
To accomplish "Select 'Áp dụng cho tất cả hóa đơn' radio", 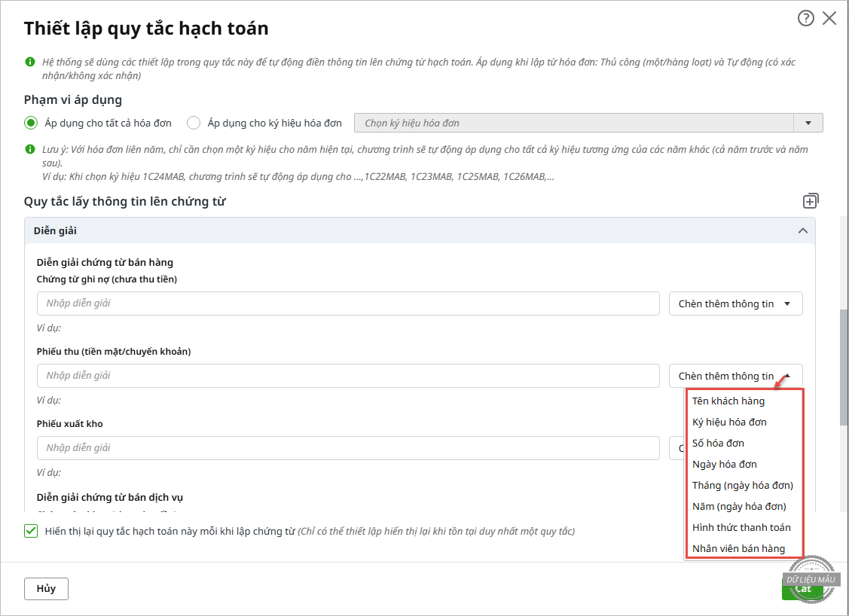I will point(31,123).
